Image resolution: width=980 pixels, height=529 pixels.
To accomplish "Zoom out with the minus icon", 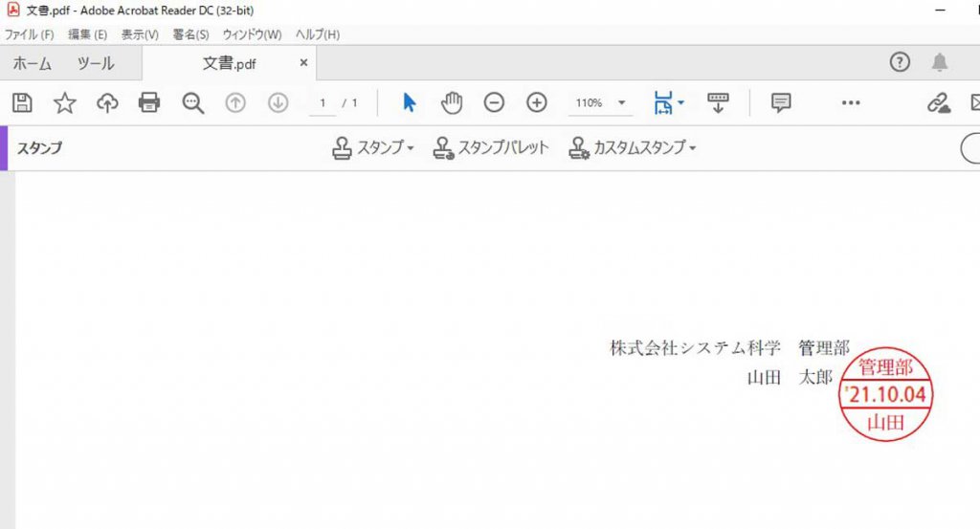I will point(494,102).
